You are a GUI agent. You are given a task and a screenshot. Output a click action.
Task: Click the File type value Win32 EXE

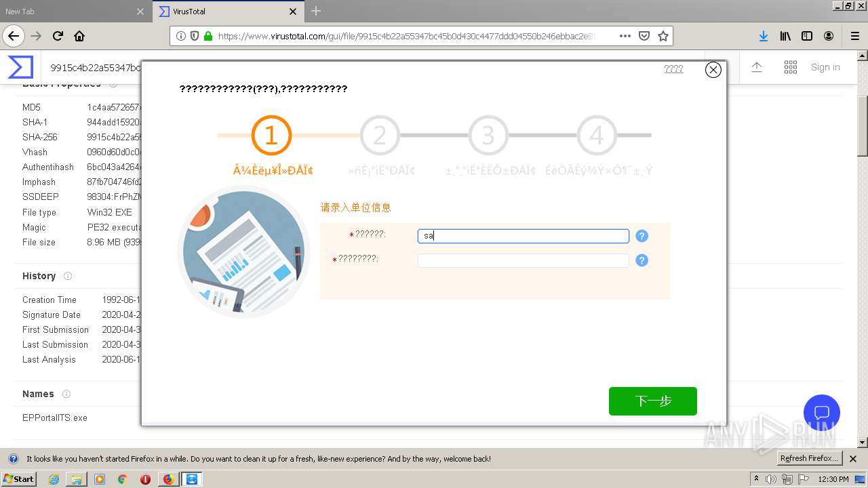tap(110, 212)
